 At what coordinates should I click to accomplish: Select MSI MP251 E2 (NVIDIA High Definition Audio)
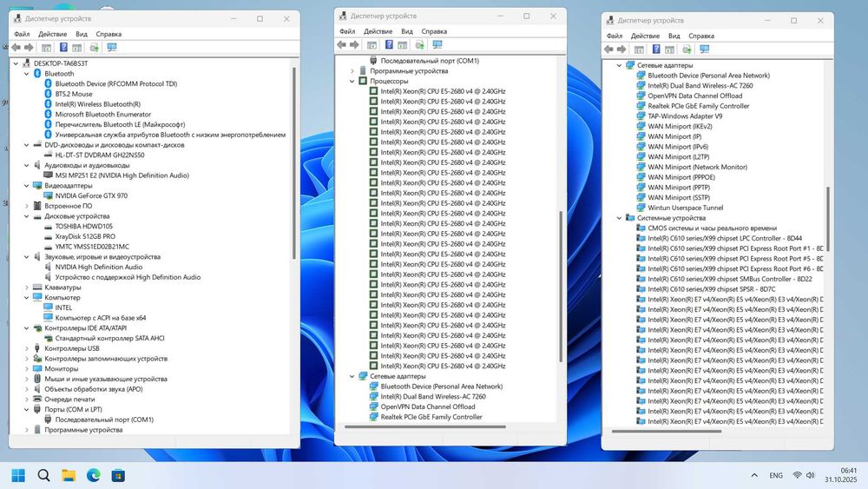(122, 175)
